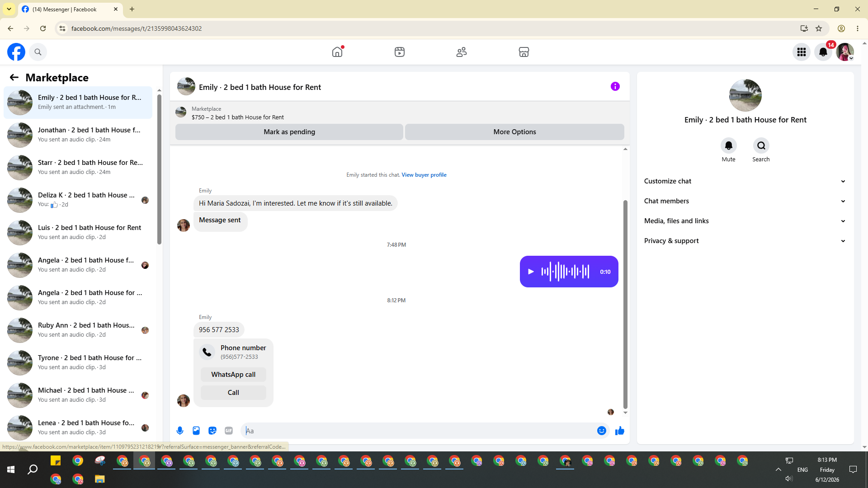Open the View buyer profile link

pyautogui.click(x=424, y=175)
